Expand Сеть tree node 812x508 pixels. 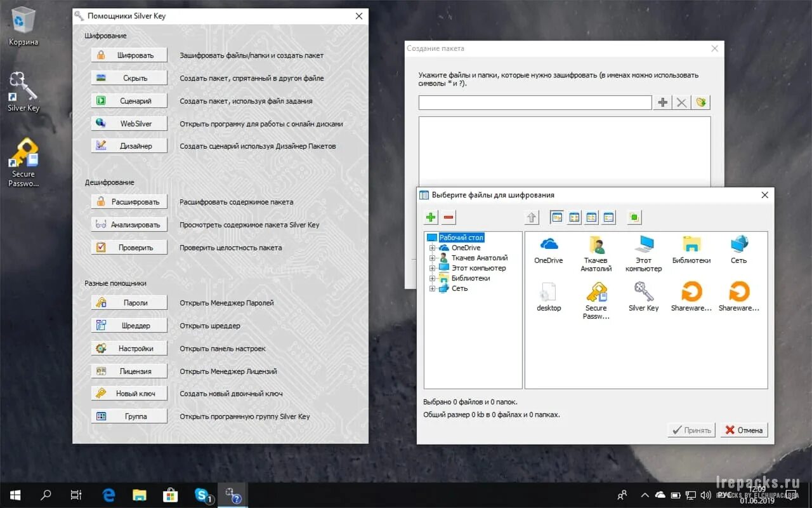pos(432,288)
